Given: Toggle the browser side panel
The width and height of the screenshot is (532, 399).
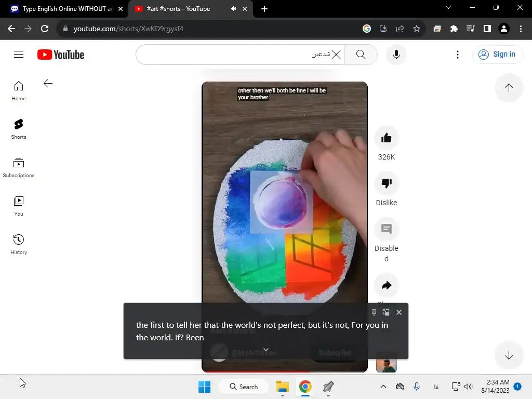Looking at the screenshot, I should [487, 29].
